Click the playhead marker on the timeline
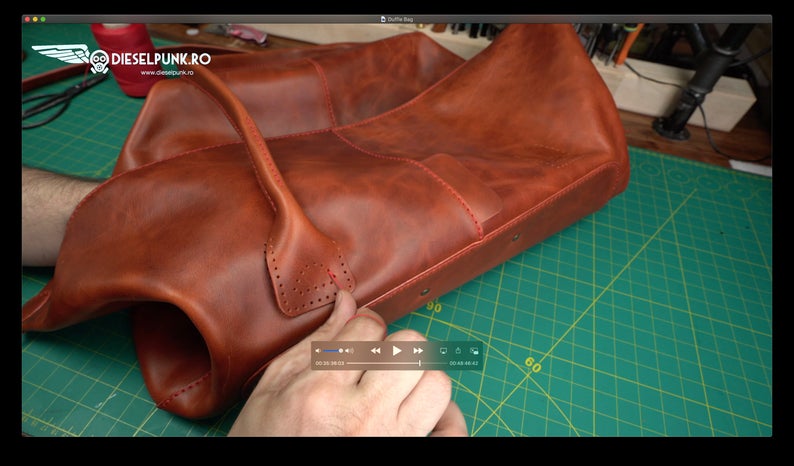Screen dimensions: 794x466 click(x=419, y=363)
